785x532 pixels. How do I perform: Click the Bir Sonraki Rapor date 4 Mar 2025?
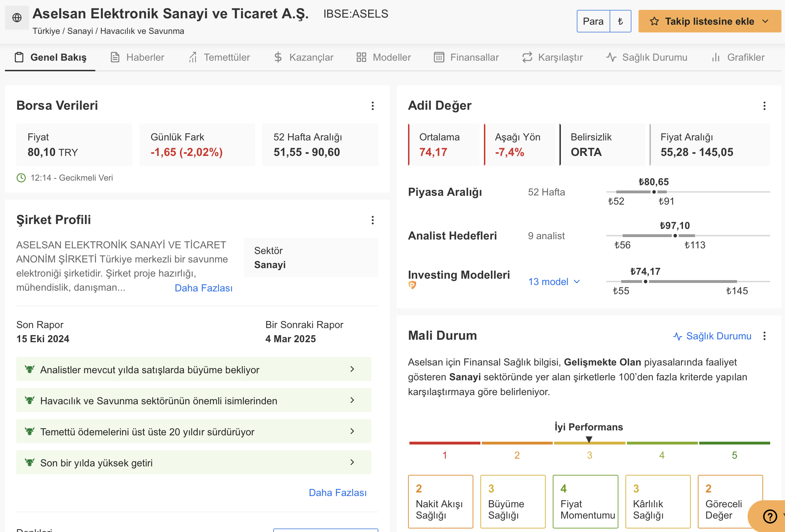(x=290, y=339)
